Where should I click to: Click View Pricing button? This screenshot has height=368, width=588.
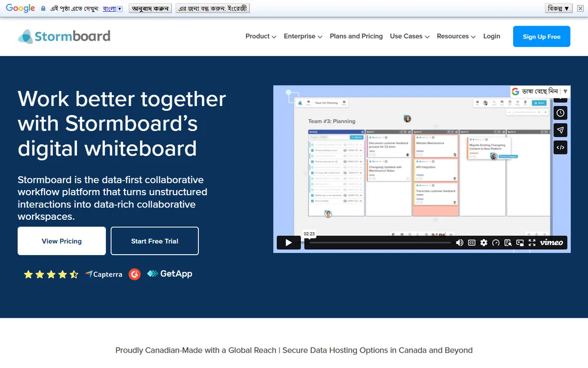(61, 241)
